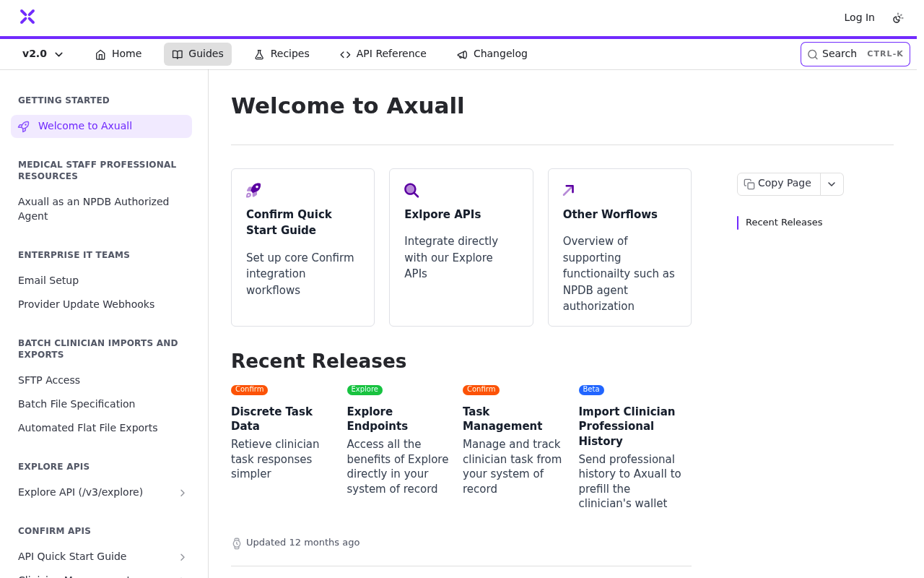
Task: Open the Batch File Specification page
Action: 101,404
